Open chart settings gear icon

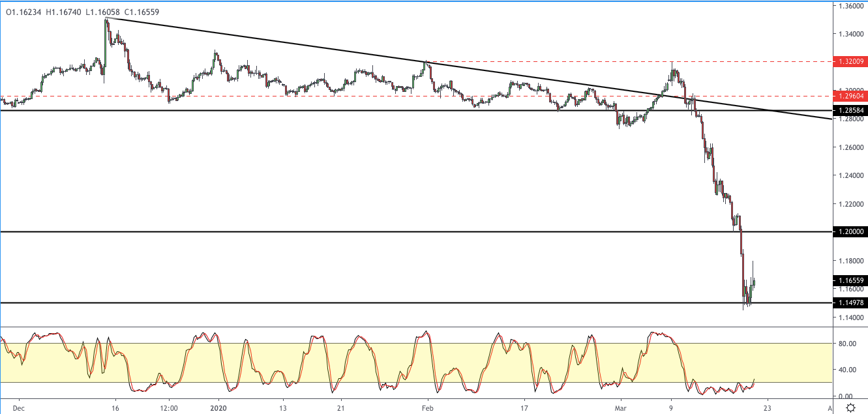pyautogui.click(x=851, y=407)
